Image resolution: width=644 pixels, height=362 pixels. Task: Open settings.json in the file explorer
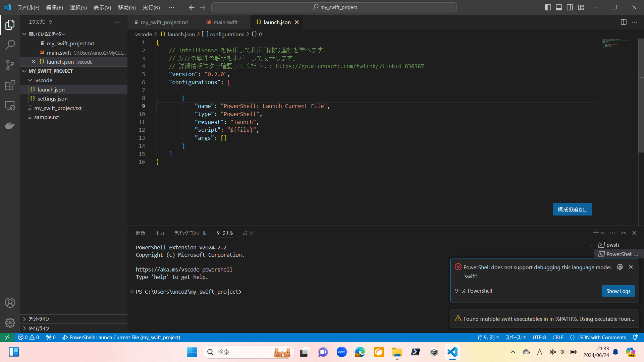click(74, 99)
